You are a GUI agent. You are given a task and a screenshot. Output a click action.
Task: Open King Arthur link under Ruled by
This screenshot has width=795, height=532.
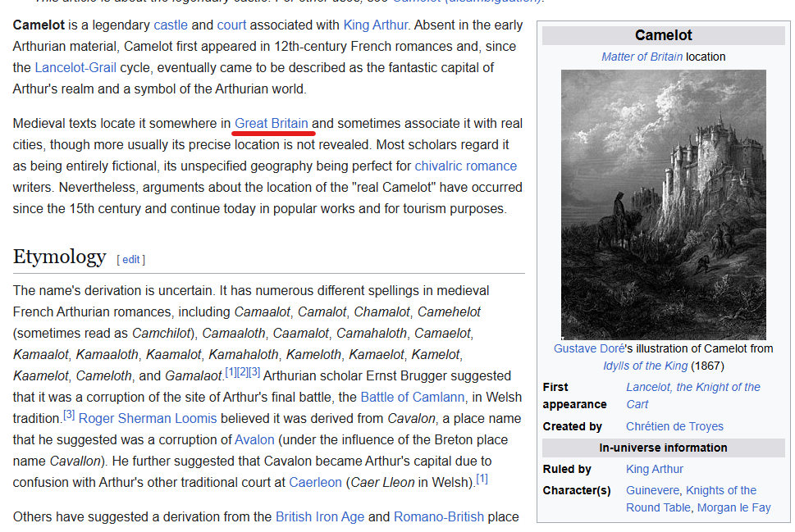click(655, 469)
